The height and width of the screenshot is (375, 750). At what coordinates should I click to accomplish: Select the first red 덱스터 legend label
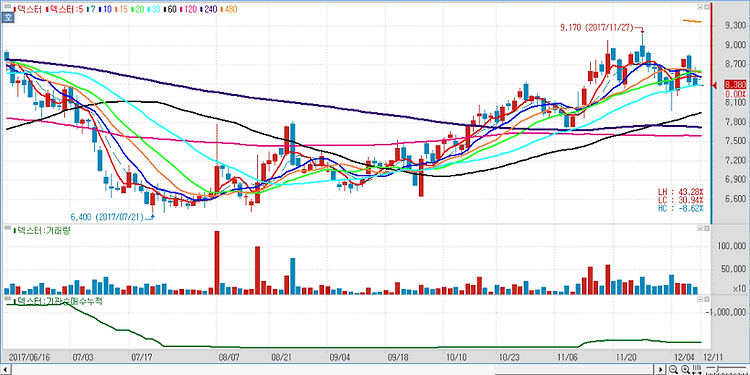(29, 9)
